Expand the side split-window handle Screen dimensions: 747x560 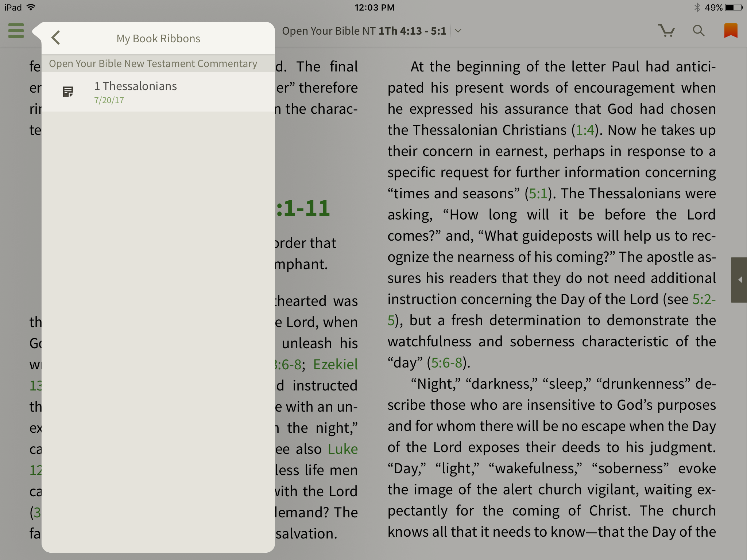739,280
